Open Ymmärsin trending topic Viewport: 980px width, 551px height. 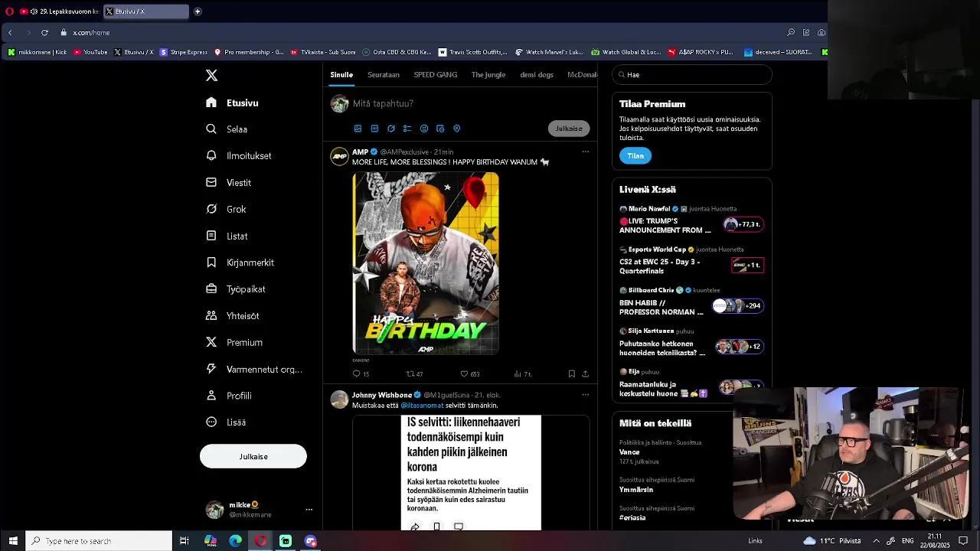pos(636,490)
